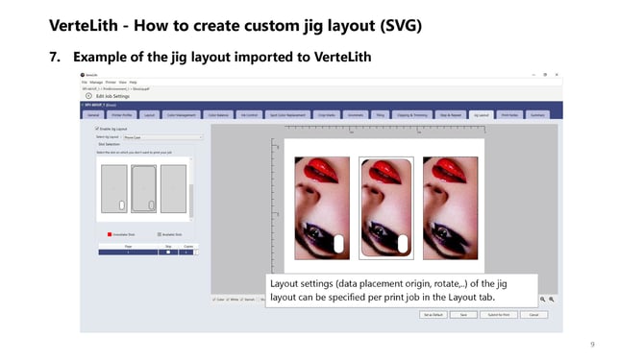This screenshot has height=361, width=644.
Task: Open the Printer menu
Action: coord(111,83)
